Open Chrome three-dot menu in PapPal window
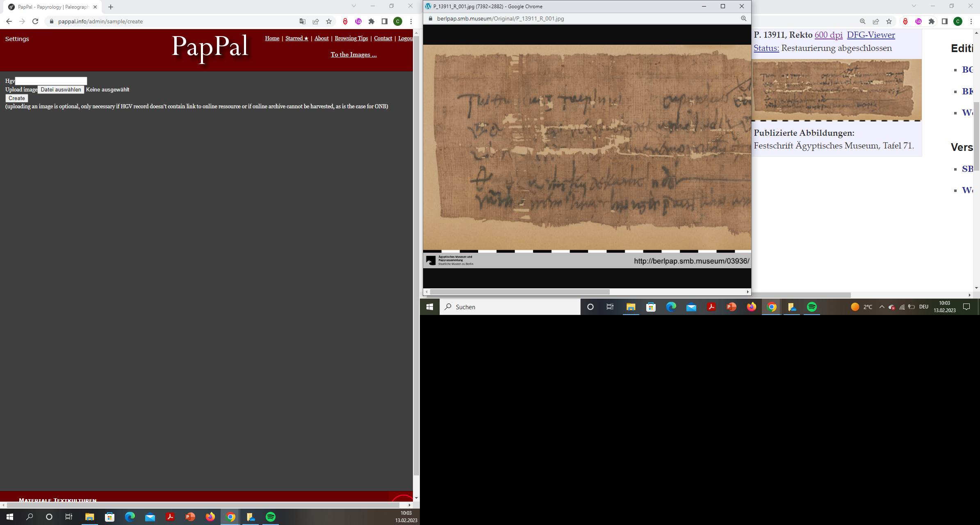 coord(411,21)
